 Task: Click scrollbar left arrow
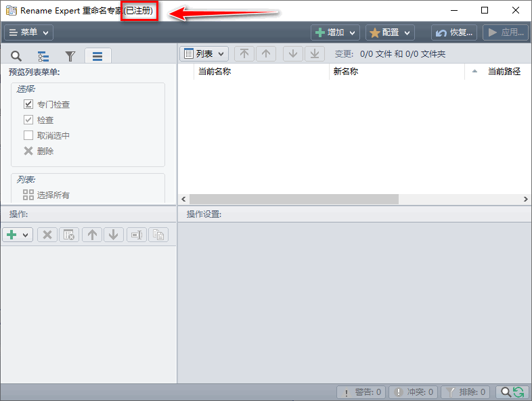tap(183, 199)
